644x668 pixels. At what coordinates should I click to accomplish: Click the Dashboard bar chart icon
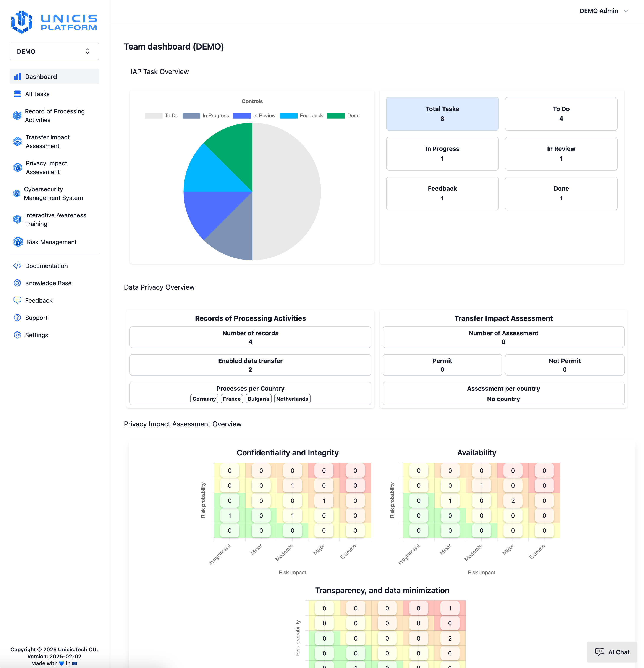point(17,77)
